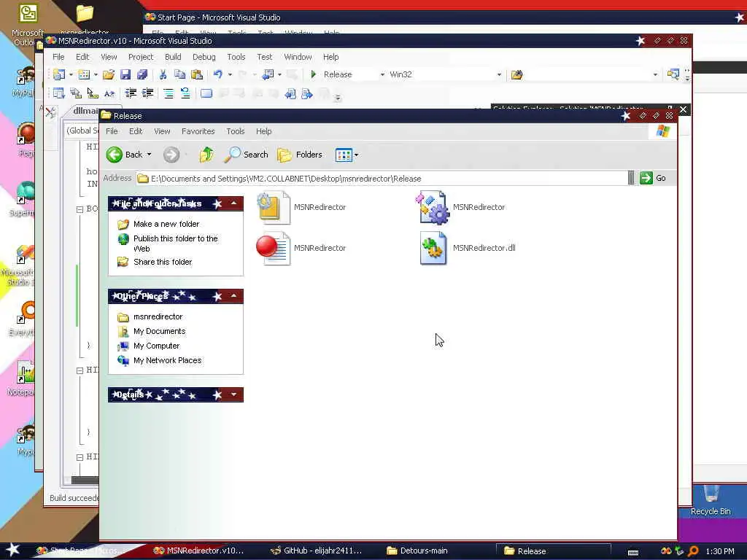The height and width of the screenshot is (560, 747).
Task: Open the Back history dropdown arrow
Action: point(149,155)
